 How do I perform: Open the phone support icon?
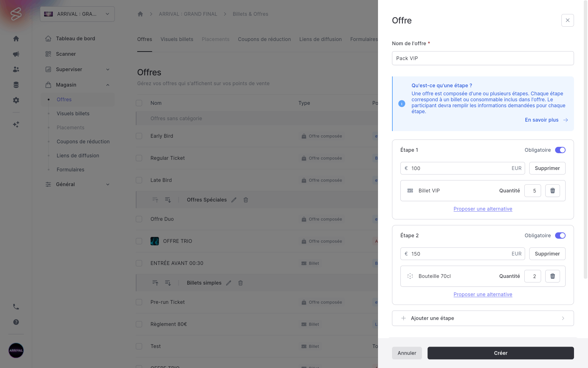pos(16,307)
